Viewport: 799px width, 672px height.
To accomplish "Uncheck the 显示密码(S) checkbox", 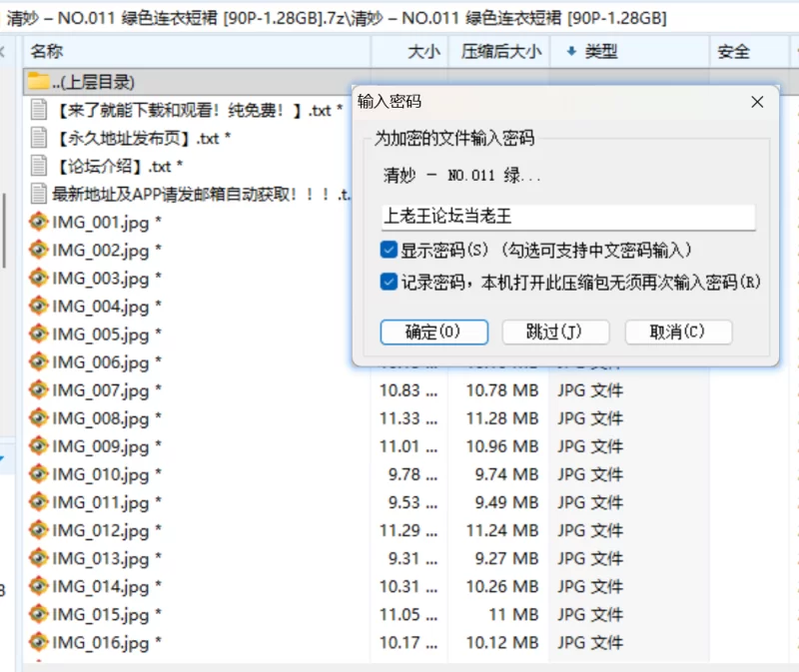I will point(390,250).
